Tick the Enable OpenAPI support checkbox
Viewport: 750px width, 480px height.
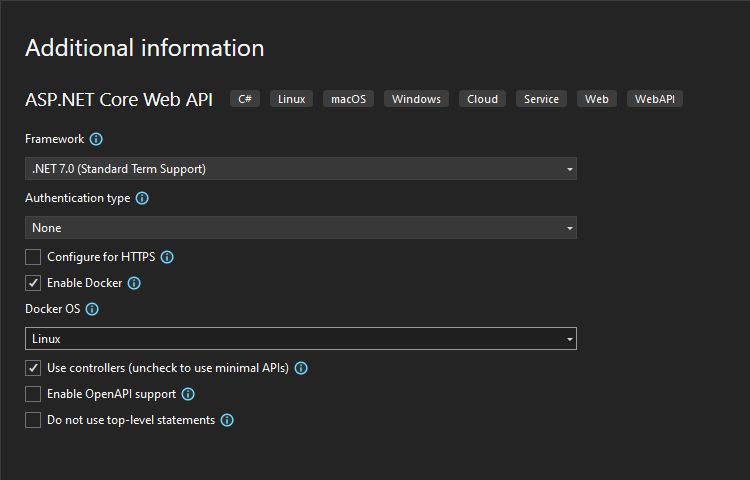point(34,394)
